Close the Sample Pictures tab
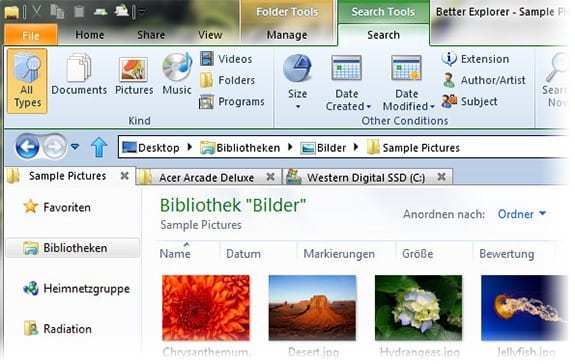575x364 pixels. pos(125,176)
